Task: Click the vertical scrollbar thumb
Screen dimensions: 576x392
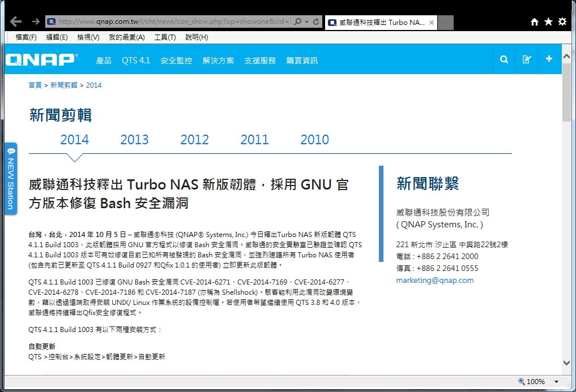Action: 566,93
